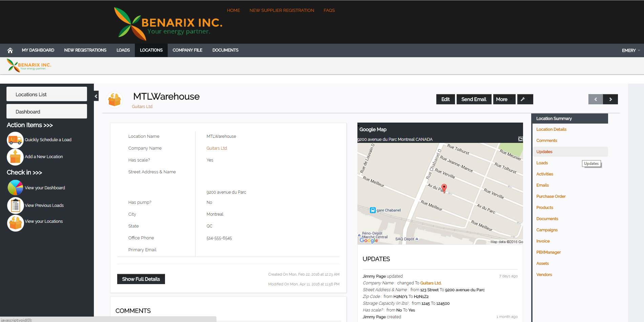Click the Guitars Ltd. company name value
Image resolution: width=644 pixels, height=322 pixels.
pos(217,148)
